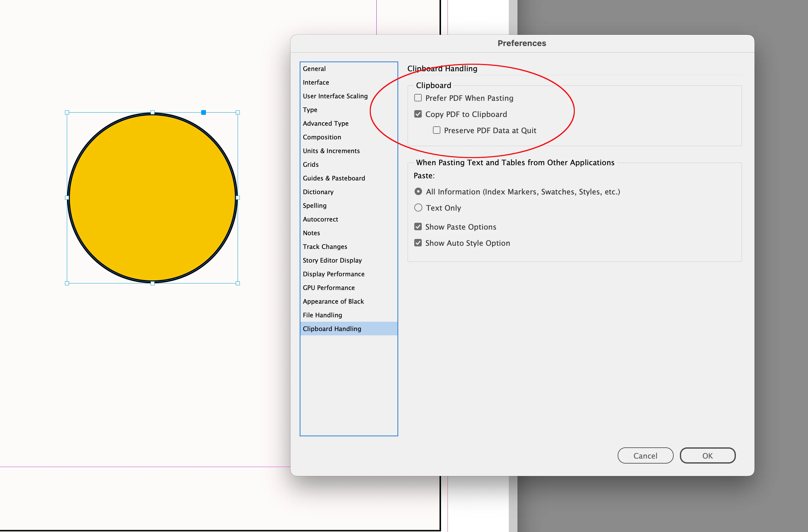808x532 pixels.
Task: Click the solid blue frame handle
Action: click(203, 112)
